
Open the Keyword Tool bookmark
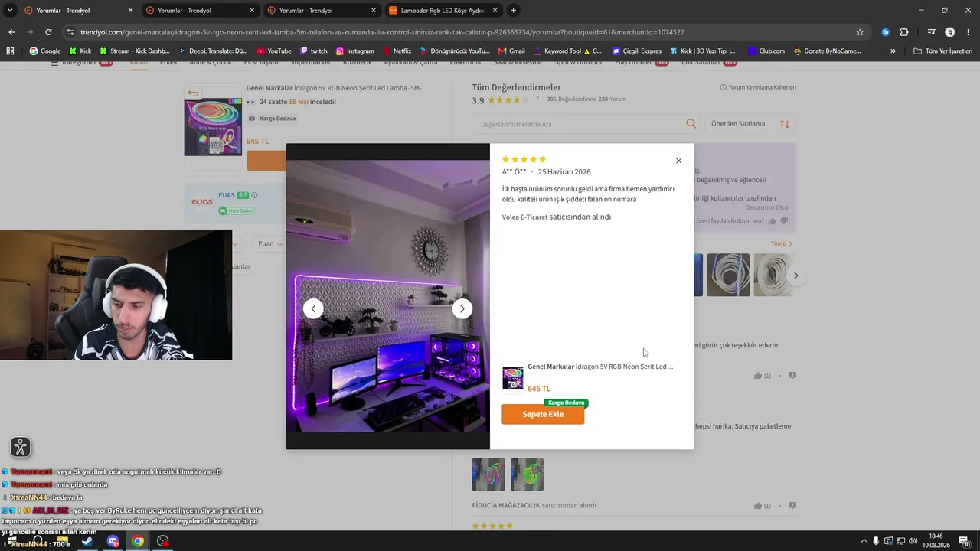(567, 51)
